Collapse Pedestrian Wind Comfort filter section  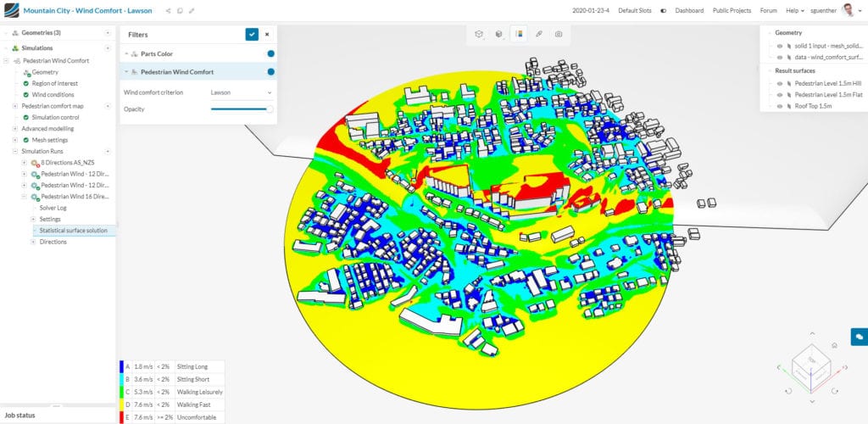(126, 72)
